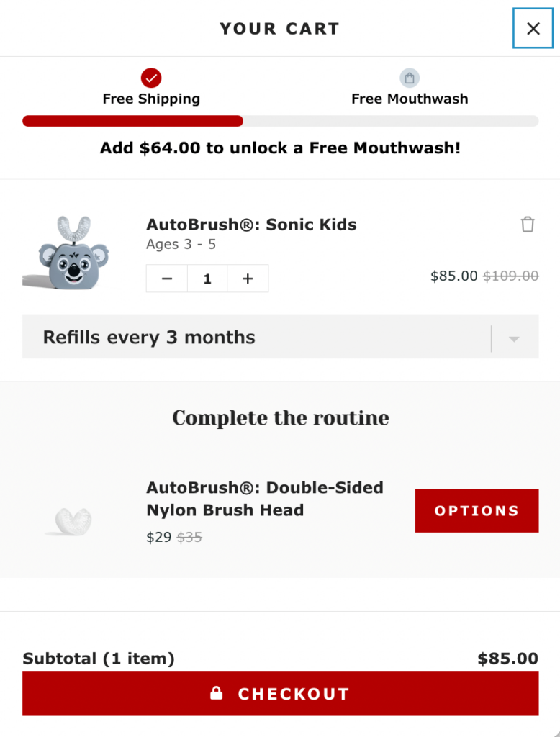Open Double-Sided Nylon Brush Head title link
The width and height of the screenshot is (560, 737).
(x=265, y=499)
